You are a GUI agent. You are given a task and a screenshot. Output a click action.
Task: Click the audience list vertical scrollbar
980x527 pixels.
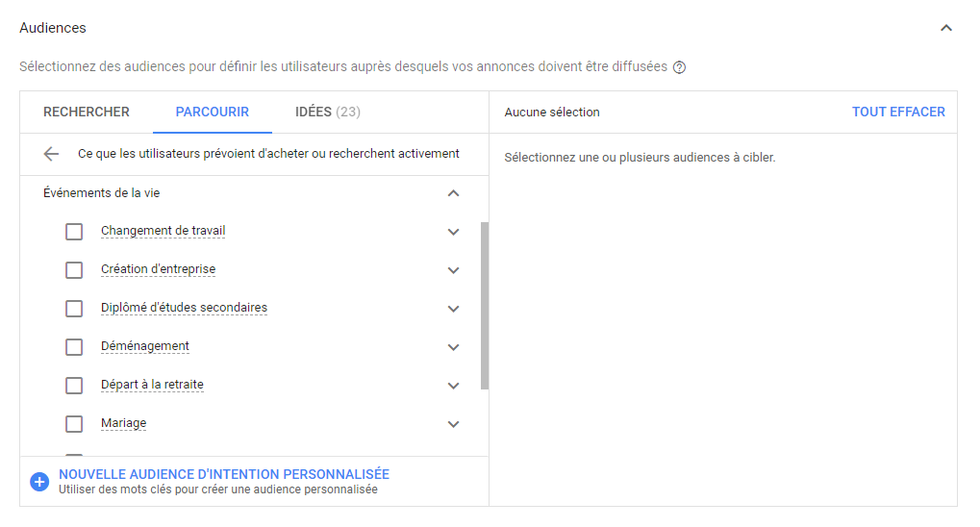[485, 305]
